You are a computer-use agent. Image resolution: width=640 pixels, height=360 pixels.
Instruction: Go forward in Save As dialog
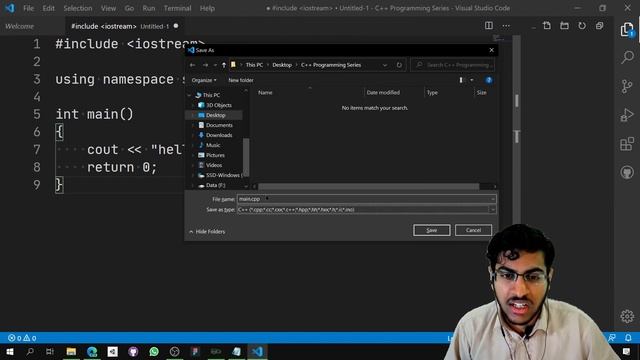tap(205, 65)
